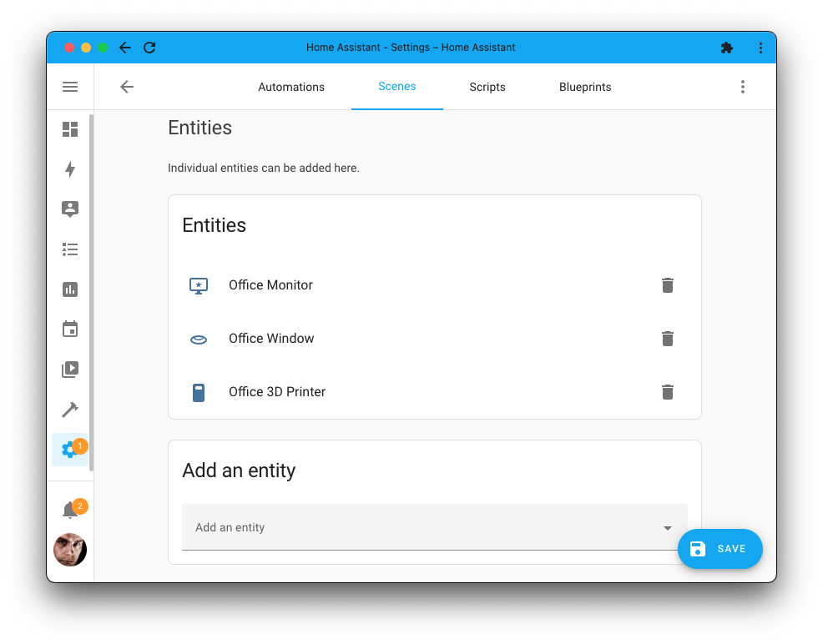Delete the Office Monitor entity

667,285
